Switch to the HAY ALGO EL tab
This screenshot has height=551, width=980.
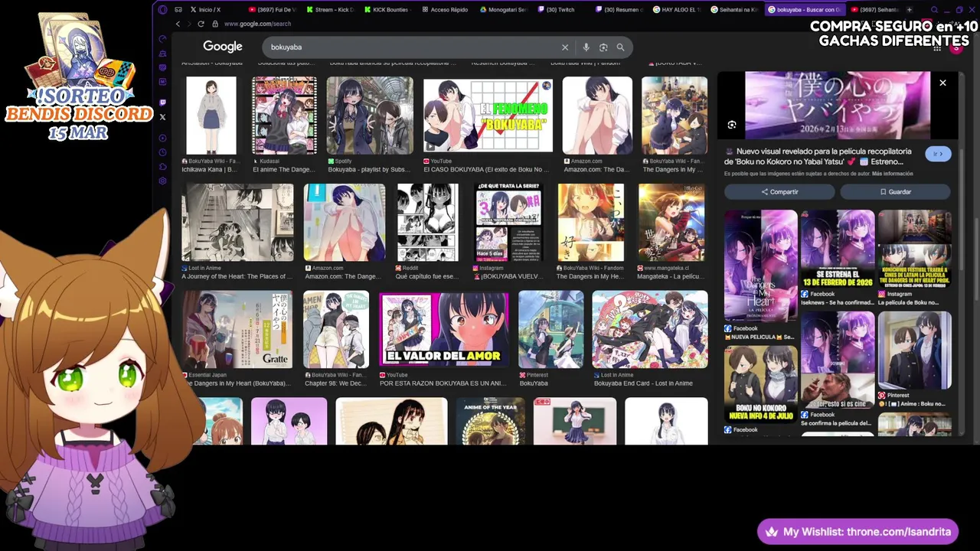point(677,9)
